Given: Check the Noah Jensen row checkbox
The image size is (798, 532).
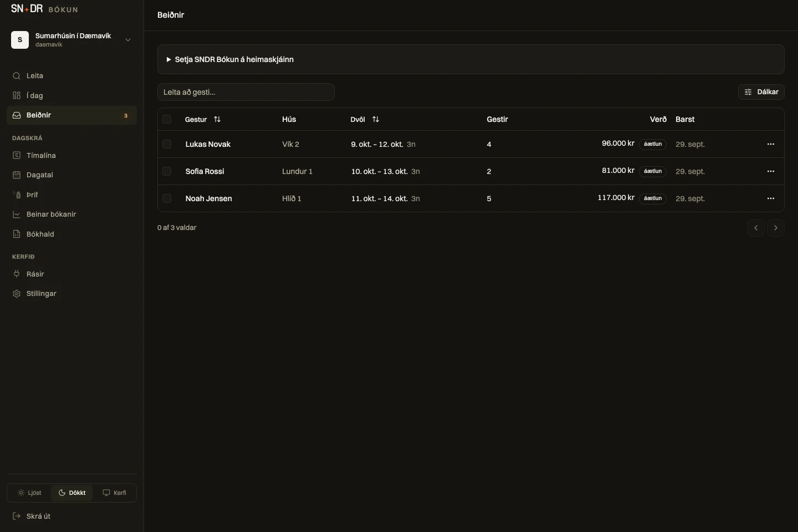Looking at the screenshot, I should click(x=167, y=198).
